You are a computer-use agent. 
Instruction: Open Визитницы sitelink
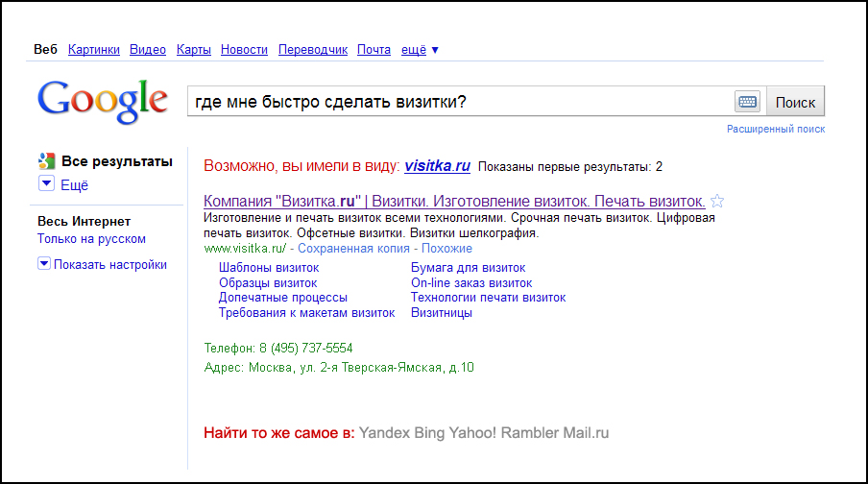point(441,313)
